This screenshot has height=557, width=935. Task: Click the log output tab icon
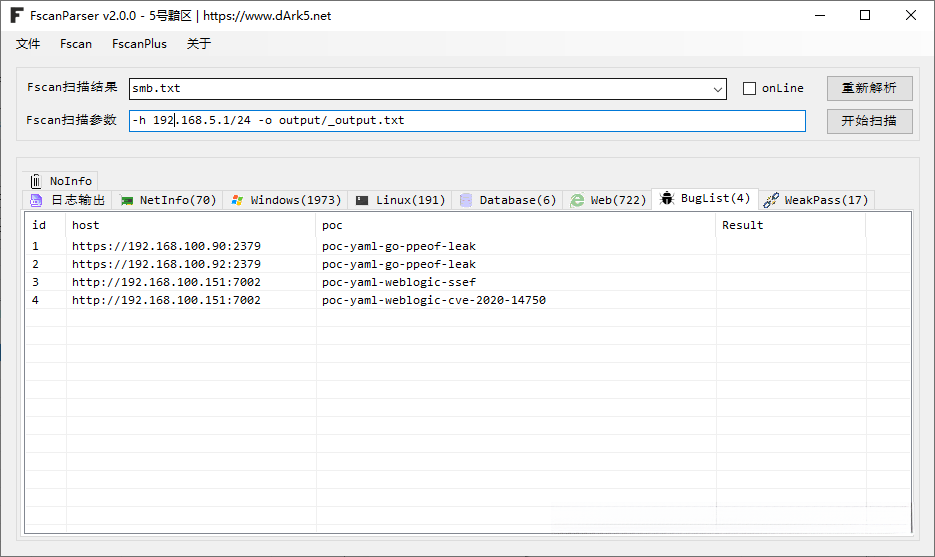click(x=36, y=200)
